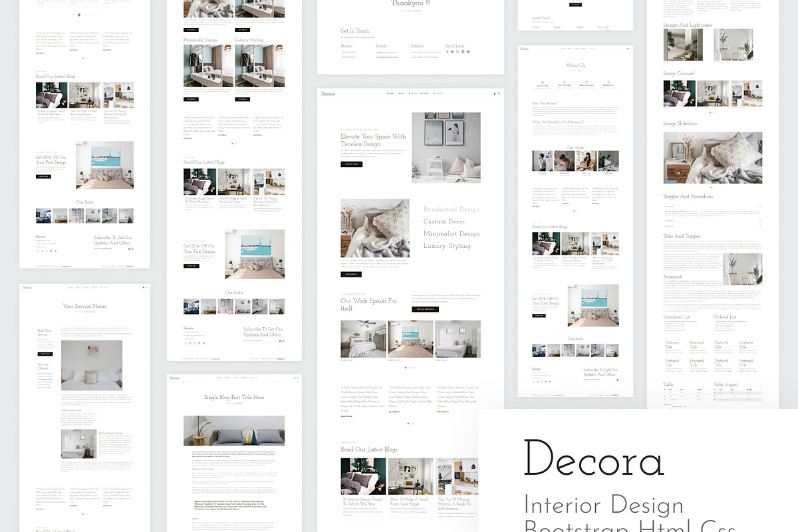
Task: Open the first team member photo under Our Team
Action: (542, 161)
